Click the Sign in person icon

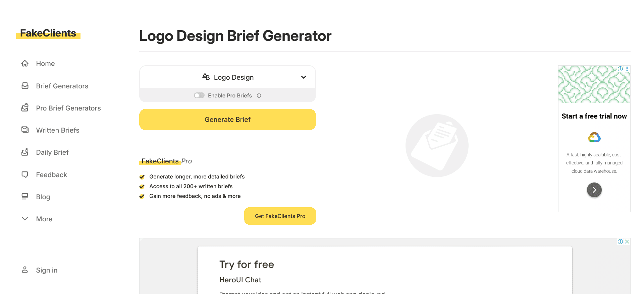(x=25, y=270)
